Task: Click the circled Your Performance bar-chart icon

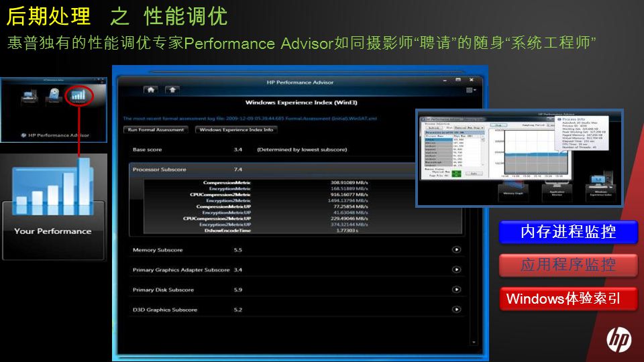Action: point(78,96)
